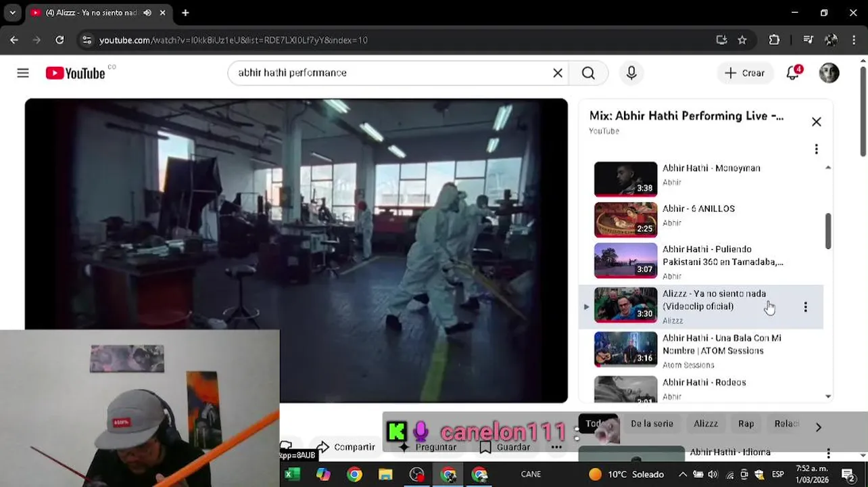Open a new browser tab

click(185, 13)
